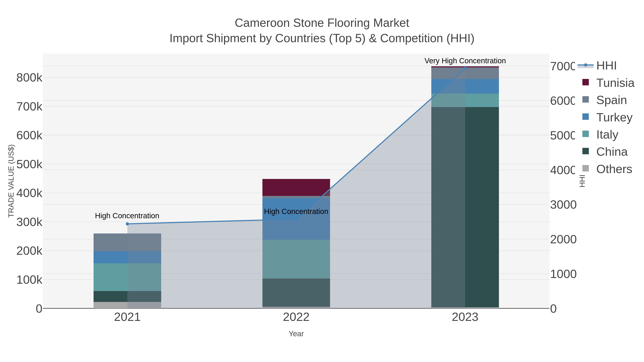
Task: Click the Spain slate legend swatch
Action: coord(586,99)
